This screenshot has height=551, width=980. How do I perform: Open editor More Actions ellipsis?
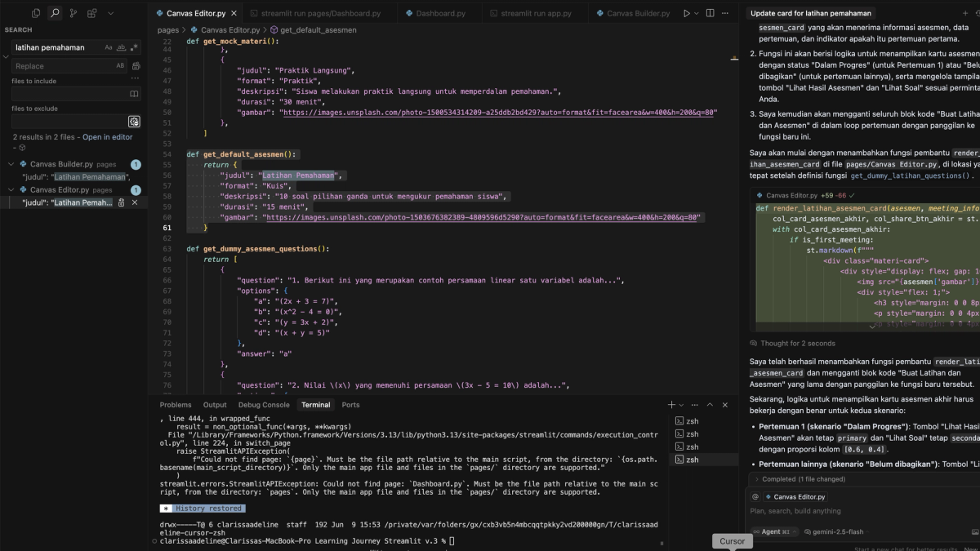[x=727, y=13]
